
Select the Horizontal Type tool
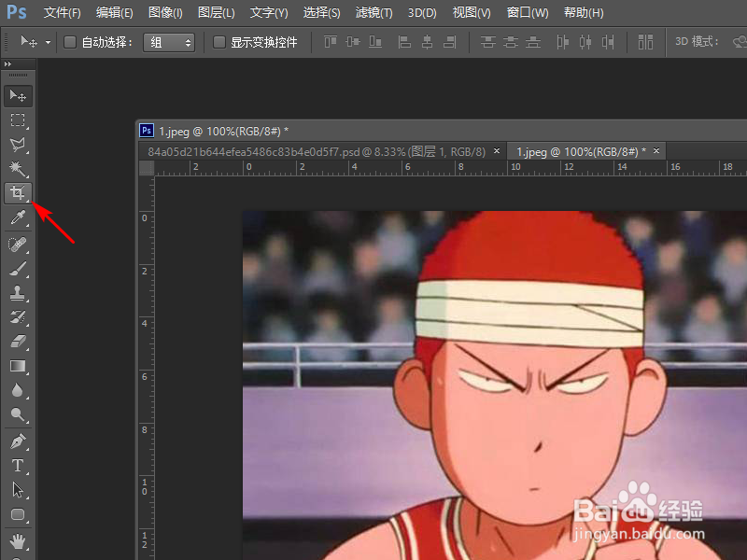[x=18, y=466]
